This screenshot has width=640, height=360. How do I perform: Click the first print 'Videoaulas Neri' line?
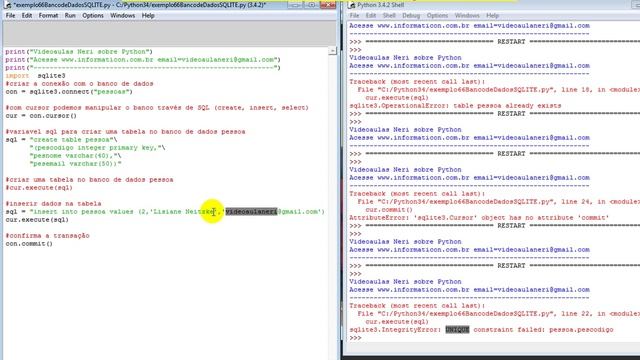pyautogui.click(x=79, y=52)
